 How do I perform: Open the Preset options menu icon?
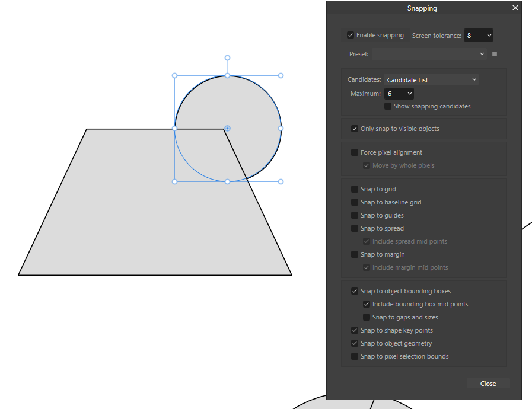click(495, 53)
